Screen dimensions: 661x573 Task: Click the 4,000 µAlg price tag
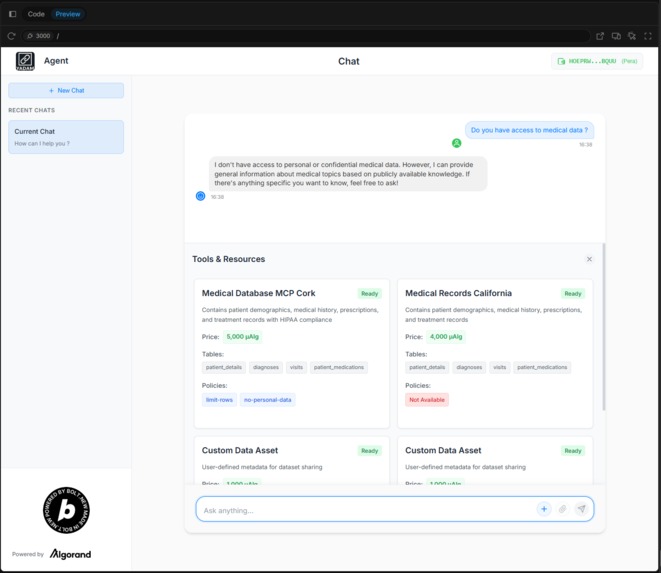tap(446, 336)
